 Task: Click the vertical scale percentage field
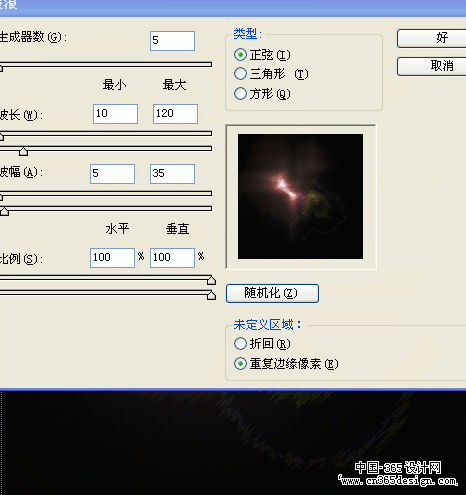(x=172, y=258)
